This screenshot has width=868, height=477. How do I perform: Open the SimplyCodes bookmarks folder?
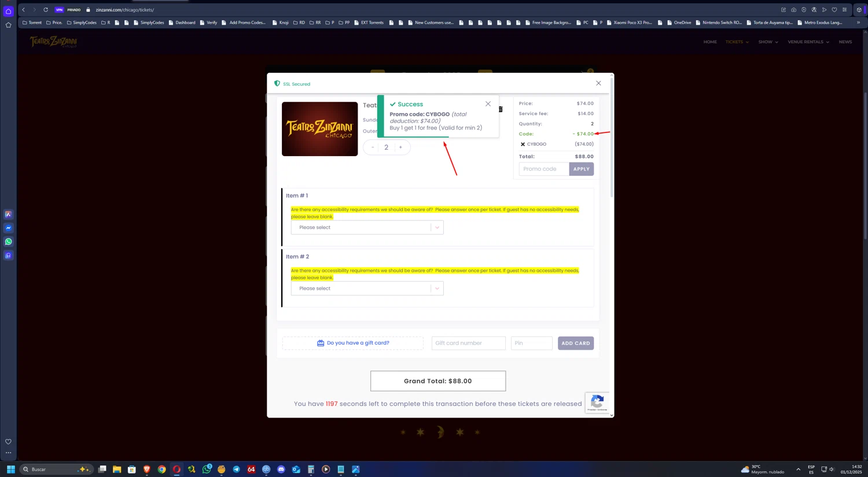[x=82, y=23]
